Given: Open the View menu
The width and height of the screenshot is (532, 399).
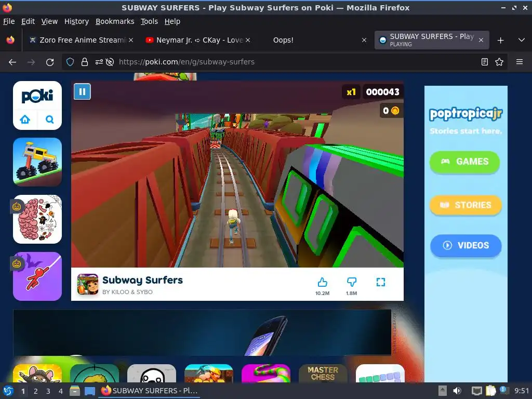Looking at the screenshot, I should point(49,21).
